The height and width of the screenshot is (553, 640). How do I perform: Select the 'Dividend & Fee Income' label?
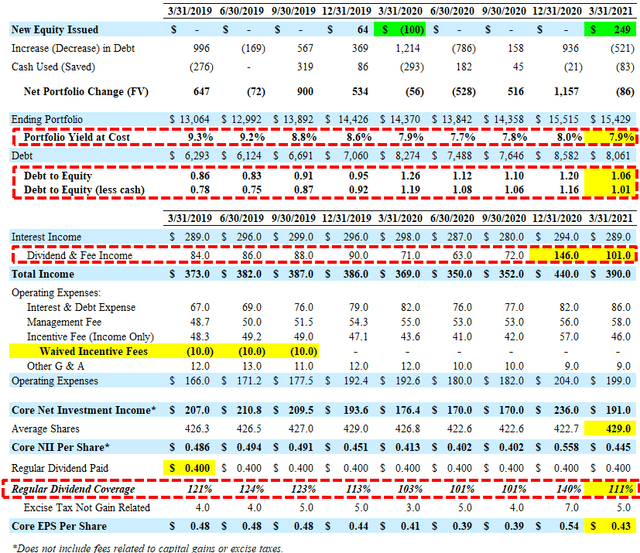tap(80, 255)
